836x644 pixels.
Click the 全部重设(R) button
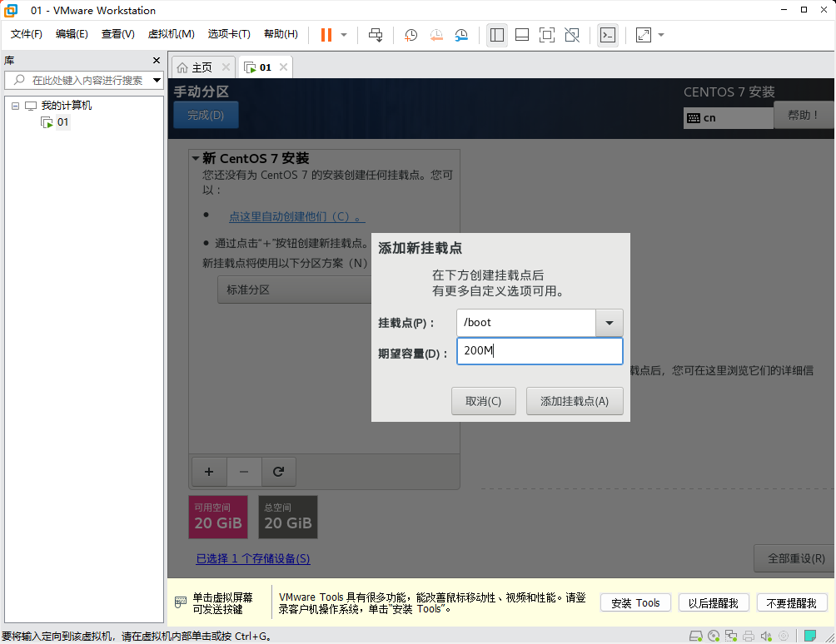click(794, 559)
